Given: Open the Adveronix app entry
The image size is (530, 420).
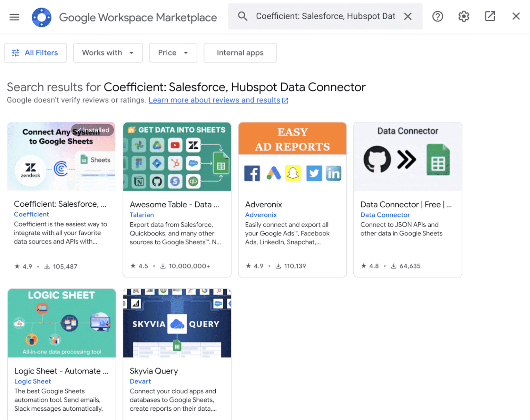Looking at the screenshot, I should 263,204.
